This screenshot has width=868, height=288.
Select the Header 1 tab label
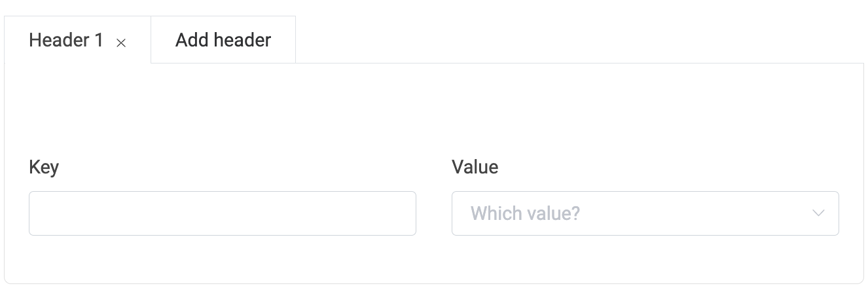(66, 41)
